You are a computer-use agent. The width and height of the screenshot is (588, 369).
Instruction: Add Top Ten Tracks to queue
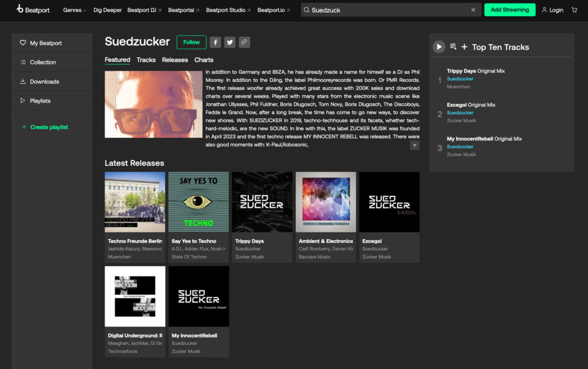pyautogui.click(x=453, y=46)
